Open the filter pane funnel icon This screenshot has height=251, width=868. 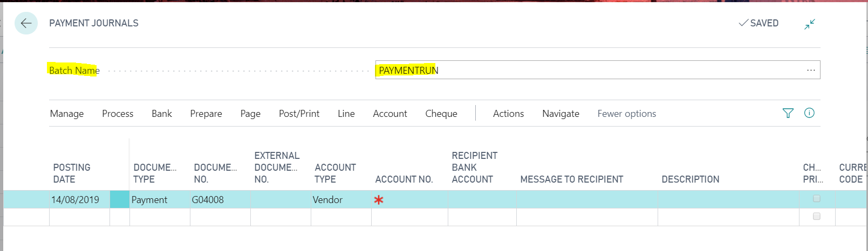coord(788,113)
